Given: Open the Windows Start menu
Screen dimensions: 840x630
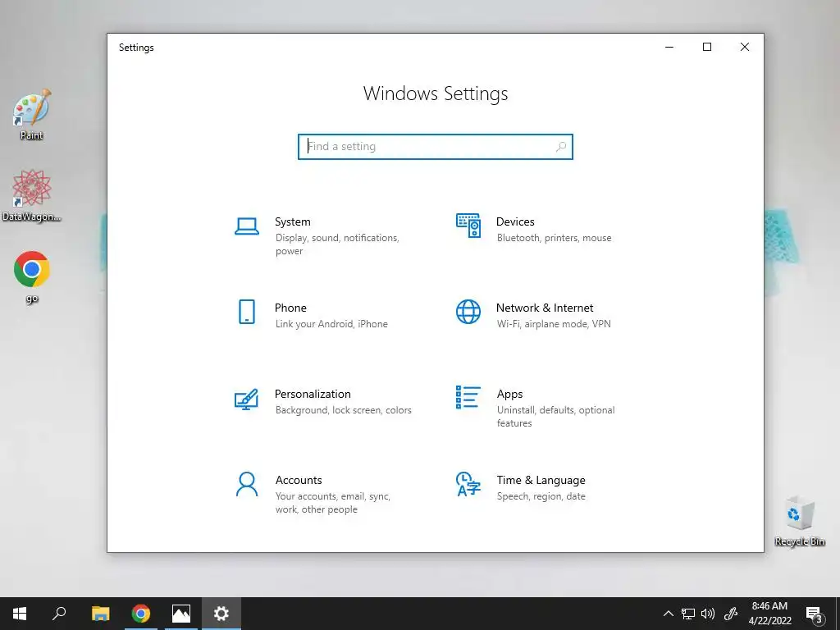Looking at the screenshot, I should 20,614.
